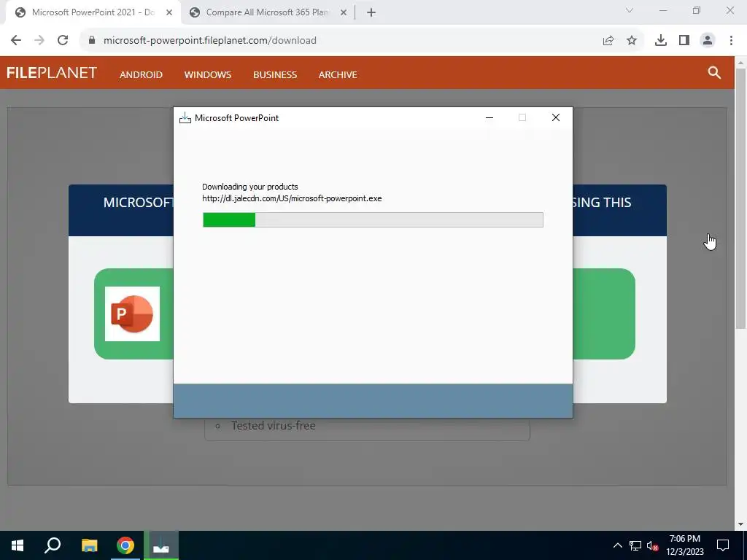Open File Explorer from the taskbar
This screenshot has height=560, width=747.
(89, 545)
